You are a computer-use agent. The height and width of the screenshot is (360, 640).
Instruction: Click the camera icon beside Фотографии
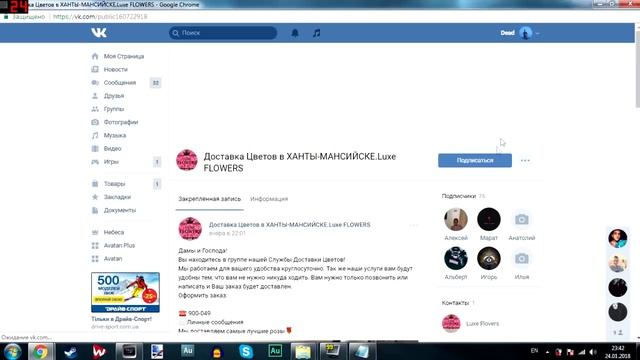coord(95,122)
